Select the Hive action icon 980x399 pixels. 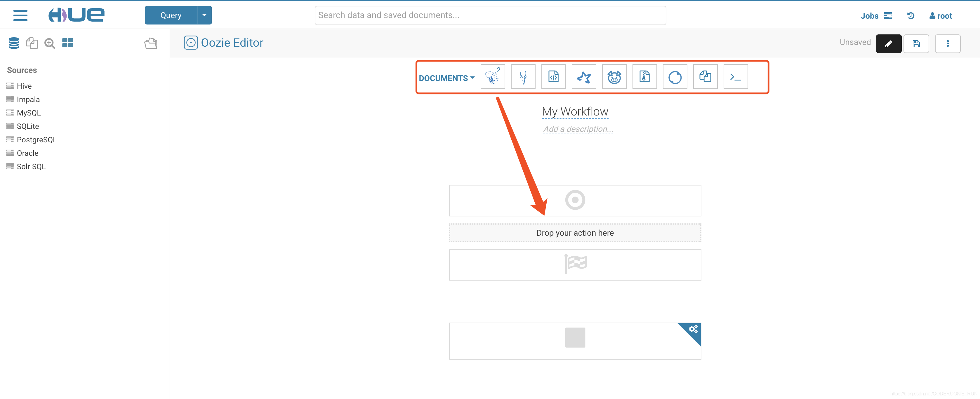point(492,77)
